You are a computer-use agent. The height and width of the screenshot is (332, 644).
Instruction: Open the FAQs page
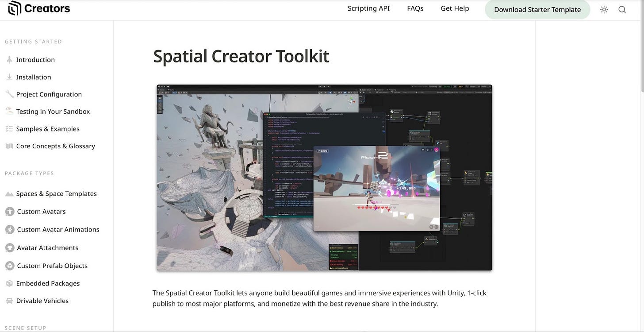(x=415, y=8)
